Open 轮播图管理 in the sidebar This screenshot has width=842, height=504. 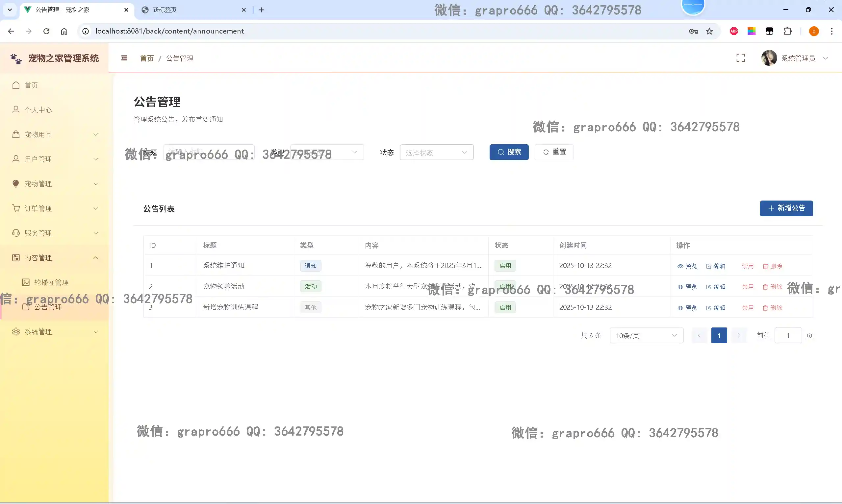tap(51, 282)
